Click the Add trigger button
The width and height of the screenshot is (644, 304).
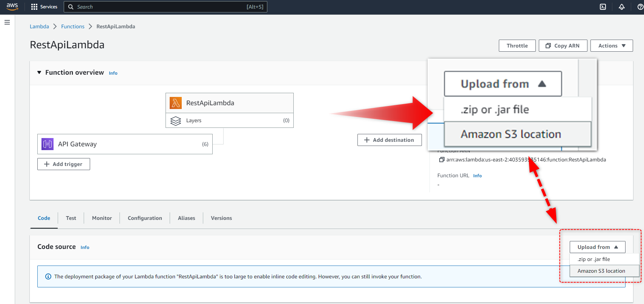point(64,164)
